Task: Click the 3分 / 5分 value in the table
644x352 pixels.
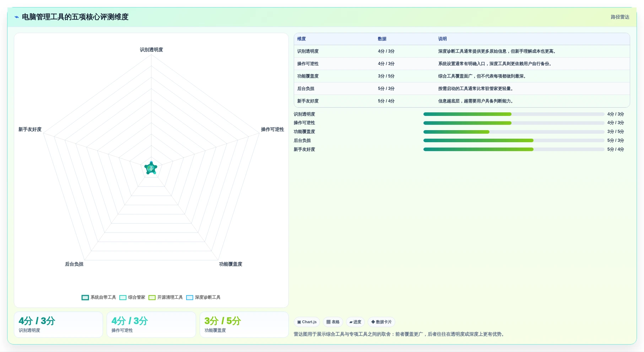Action: 386,76
